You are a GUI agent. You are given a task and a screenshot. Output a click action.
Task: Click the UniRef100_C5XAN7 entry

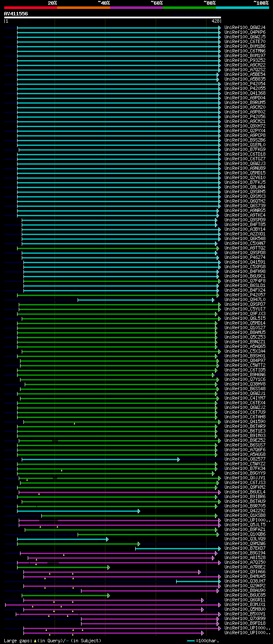(x=245, y=244)
